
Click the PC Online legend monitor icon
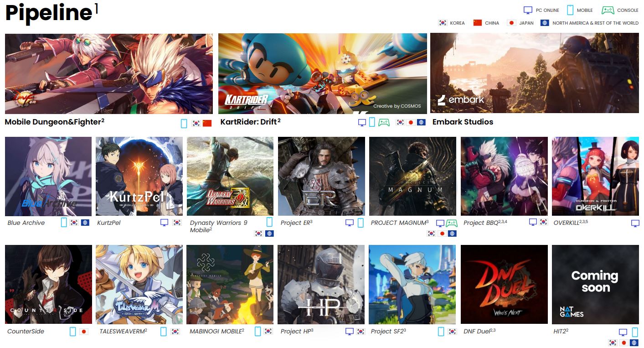528,10
